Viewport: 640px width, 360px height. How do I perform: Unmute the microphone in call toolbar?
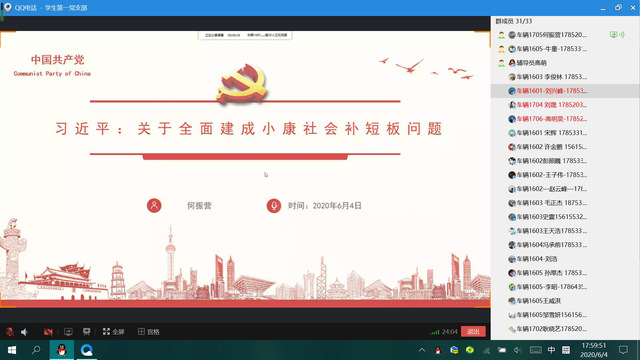[10, 332]
